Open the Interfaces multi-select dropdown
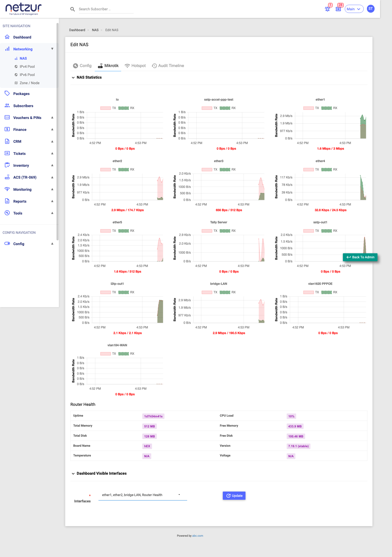The image size is (392, 557). (143, 495)
